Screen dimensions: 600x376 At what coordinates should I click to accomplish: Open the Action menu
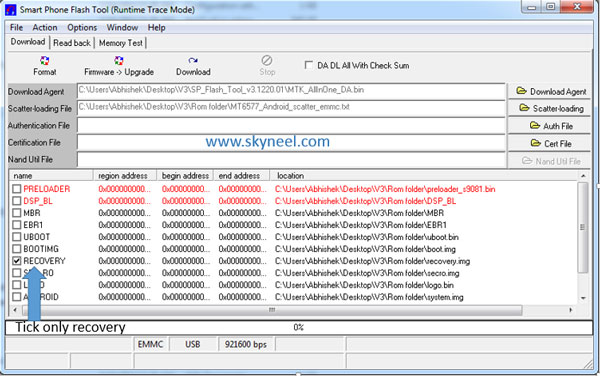(x=45, y=28)
